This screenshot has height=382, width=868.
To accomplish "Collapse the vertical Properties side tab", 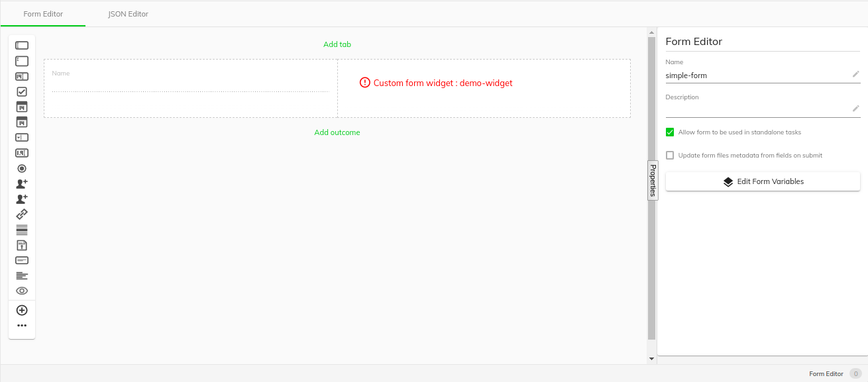I will 653,180.
